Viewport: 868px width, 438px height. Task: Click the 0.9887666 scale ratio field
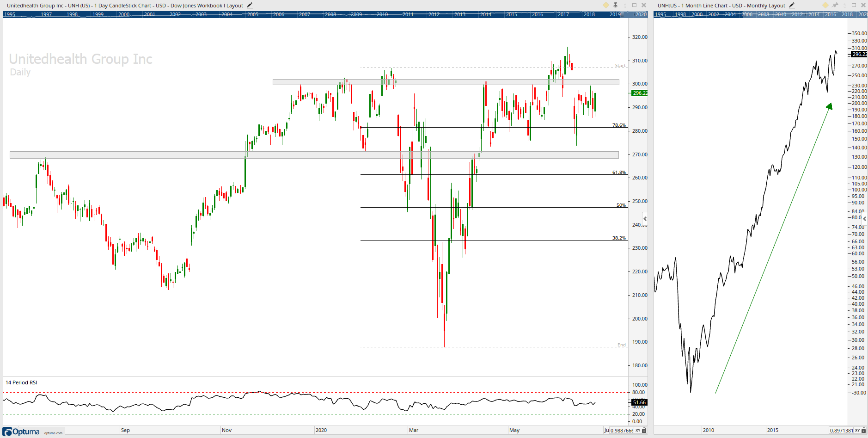[x=622, y=431]
